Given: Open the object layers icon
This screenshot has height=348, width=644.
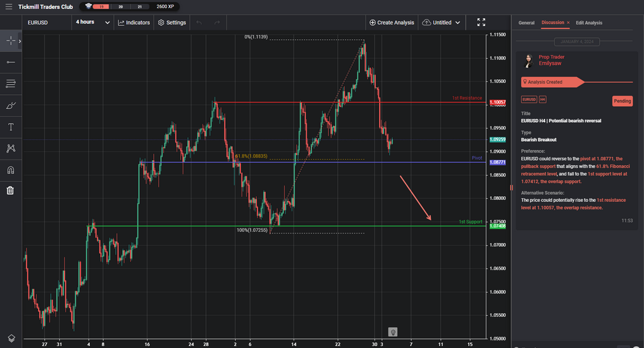Looking at the screenshot, I should click(11, 338).
